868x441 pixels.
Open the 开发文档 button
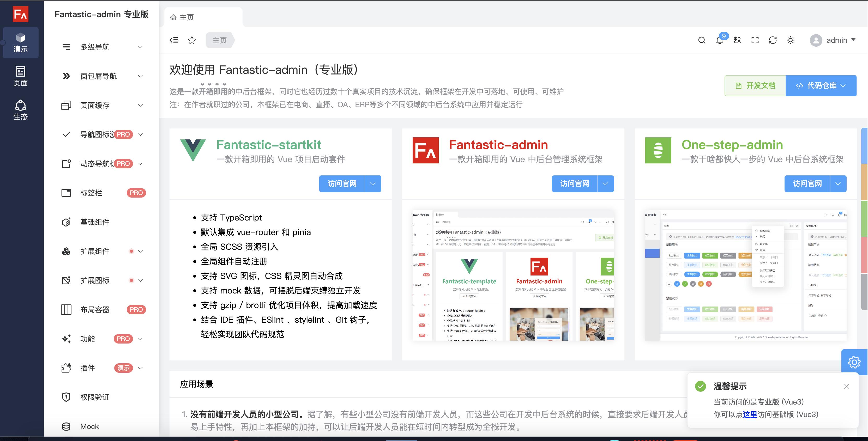pyautogui.click(x=755, y=85)
